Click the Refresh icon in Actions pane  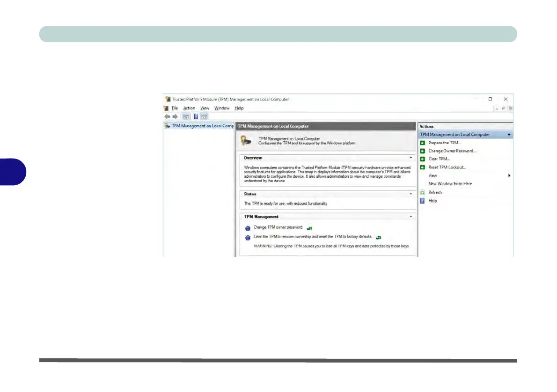422,192
